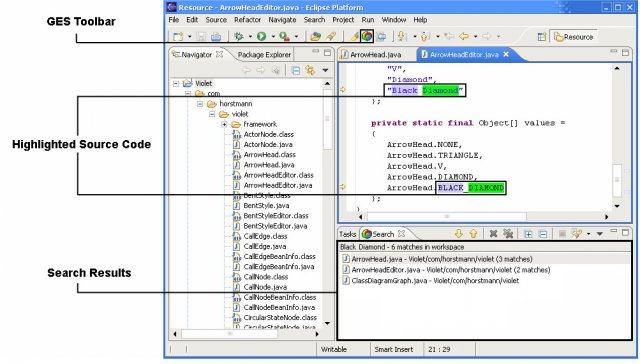Click the Print toolbar icon

click(216, 37)
